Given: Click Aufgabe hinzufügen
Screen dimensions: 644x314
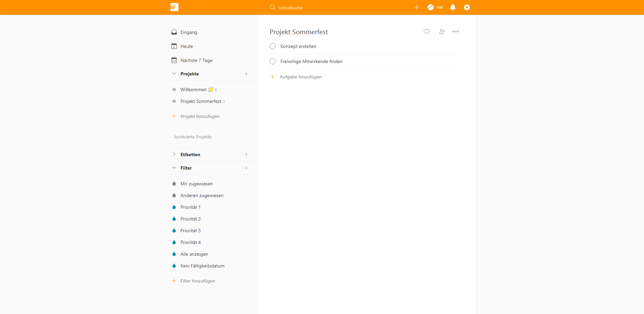Looking at the screenshot, I should [x=301, y=77].
